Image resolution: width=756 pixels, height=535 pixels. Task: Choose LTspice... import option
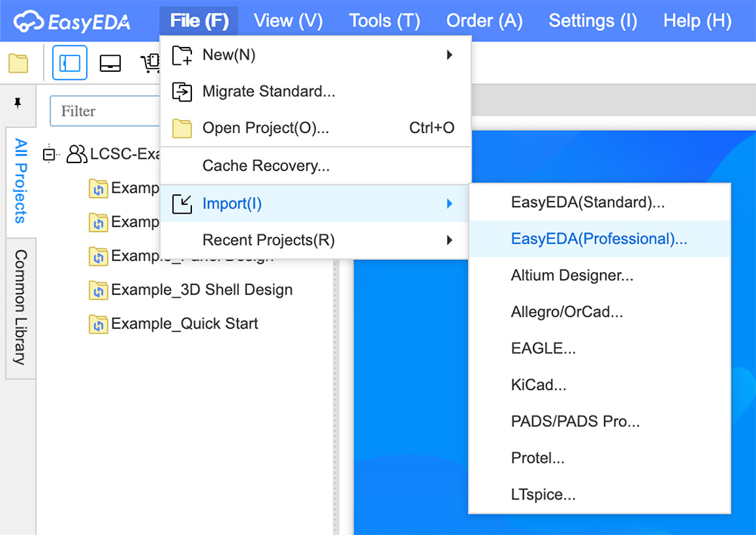point(600,494)
